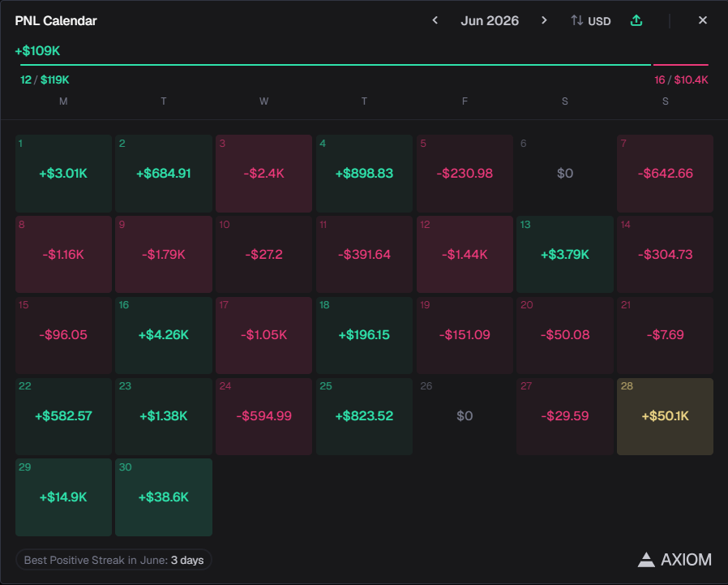Select June 2 cell showing +$684.91
Viewport: 728px width, 585px height.
(164, 174)
